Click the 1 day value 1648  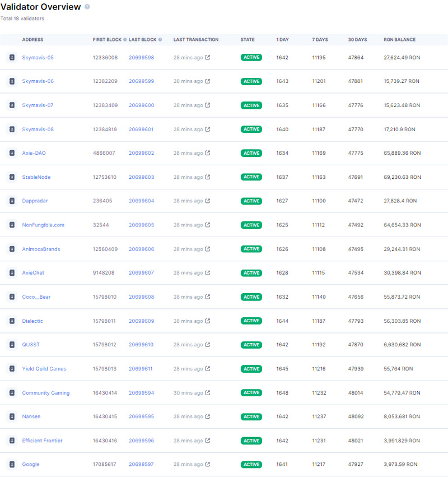pyautogui.click(x=282, y=393)
